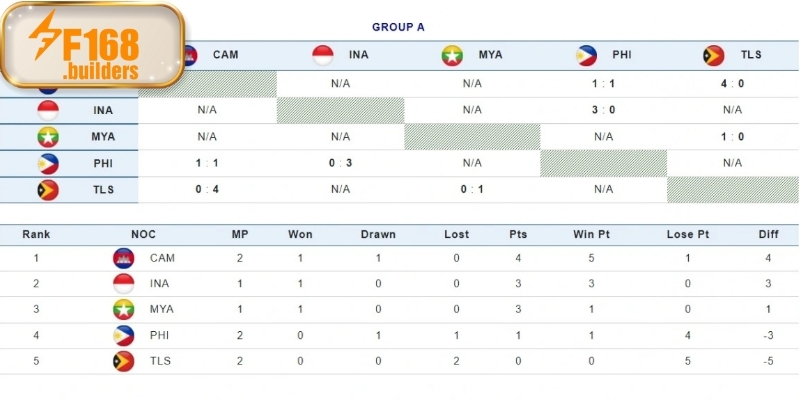
Task: Click Indonesia flag in column header
Action: pos(324,55)
